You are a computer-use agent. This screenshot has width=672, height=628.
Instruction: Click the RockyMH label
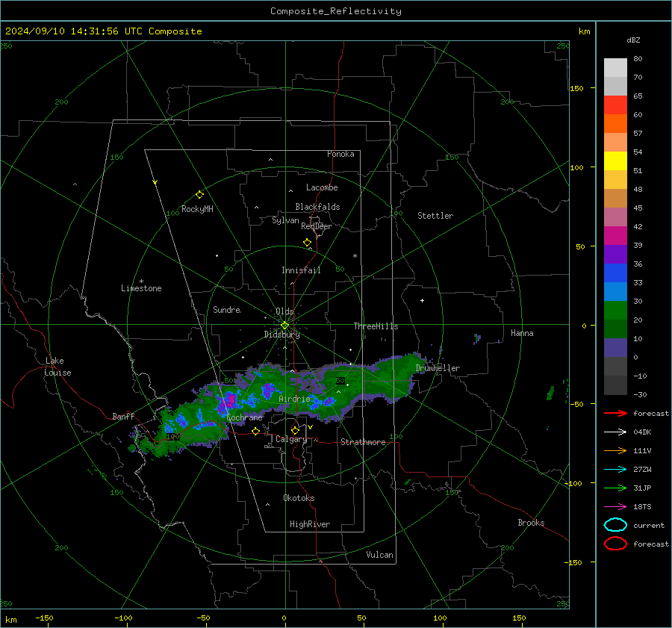pyautogui.click(x=197, y=209)
